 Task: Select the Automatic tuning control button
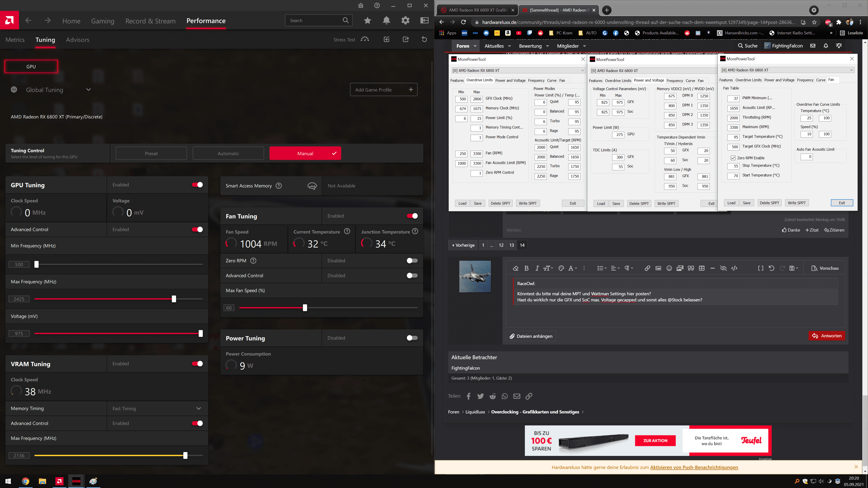228,153
